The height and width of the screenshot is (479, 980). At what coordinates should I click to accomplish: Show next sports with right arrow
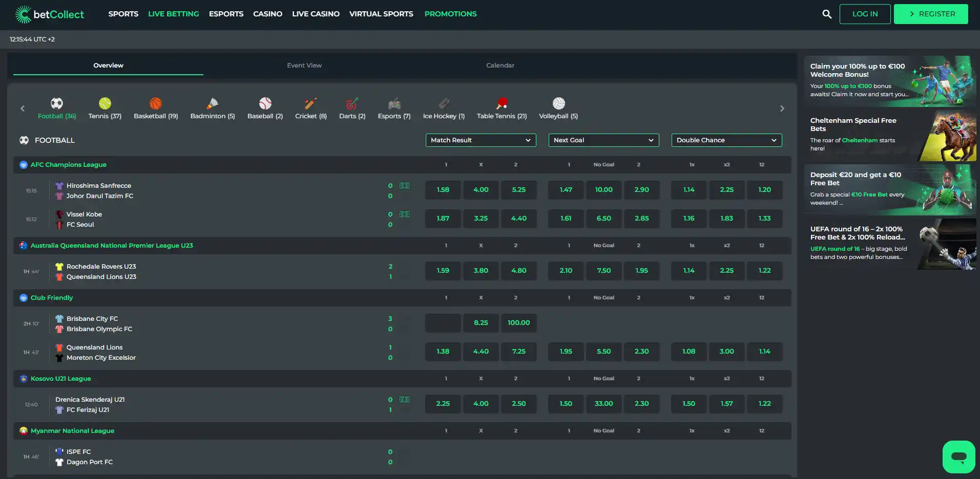click(x=782, y=108)
